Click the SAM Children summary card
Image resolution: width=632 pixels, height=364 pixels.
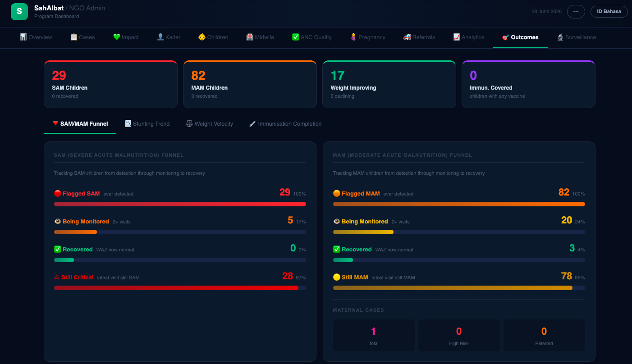[110, 84]
